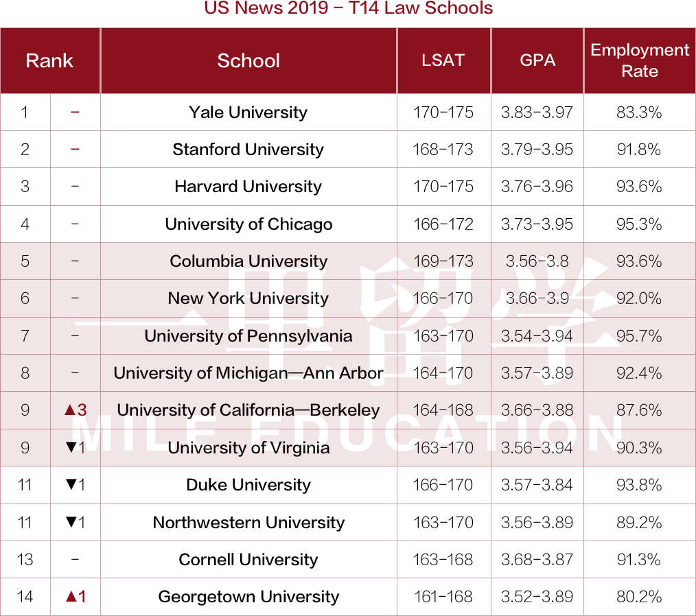Screen dimensions: 696x616
Task: Click the down arrow in University of Virginia's row
Action: pos(69,447)
